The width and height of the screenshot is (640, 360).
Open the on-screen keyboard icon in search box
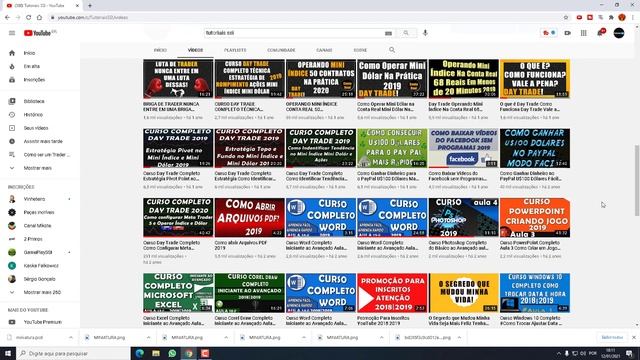(389, 33)
